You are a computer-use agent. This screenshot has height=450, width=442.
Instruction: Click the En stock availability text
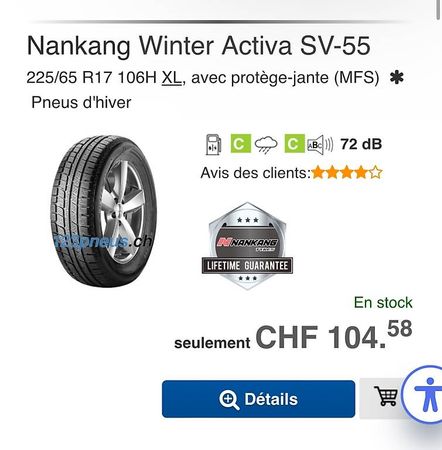pyautogui.click(x=383, y=303)
